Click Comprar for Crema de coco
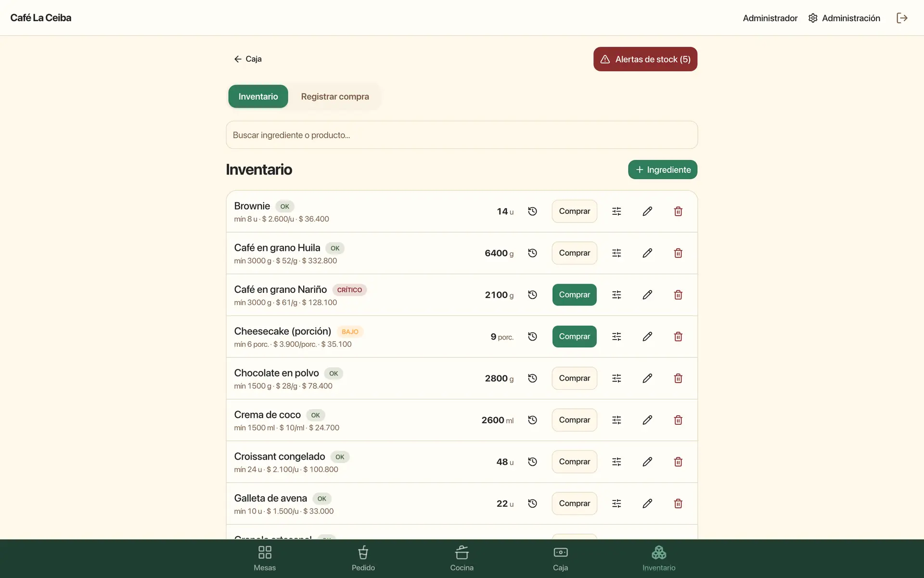Screen dimensions: 924x578 pyautogui.click(x=575, y=420)
